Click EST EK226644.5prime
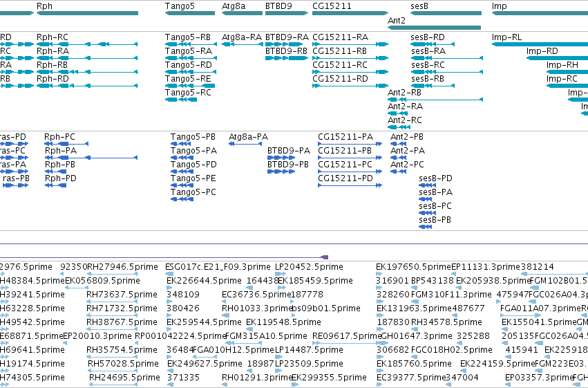The width and height of the screenshot is (588, 388). pyautogui.click(x=204, y=281)
